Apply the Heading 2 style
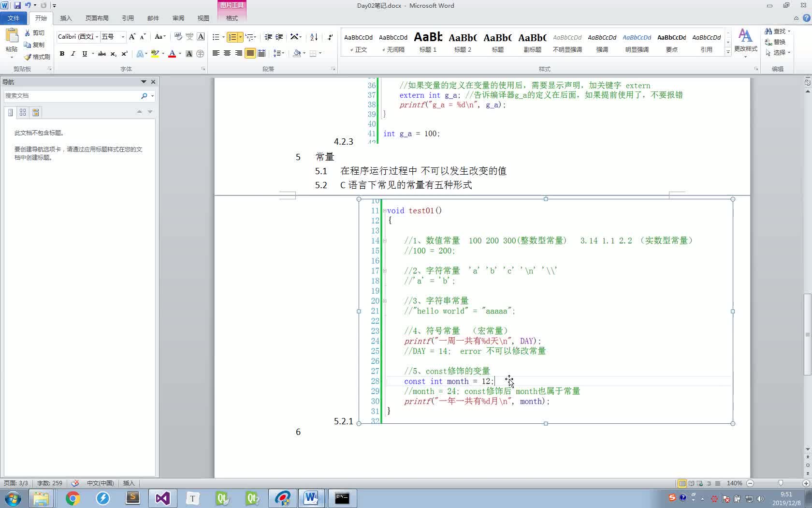 [x=463, y=43]
